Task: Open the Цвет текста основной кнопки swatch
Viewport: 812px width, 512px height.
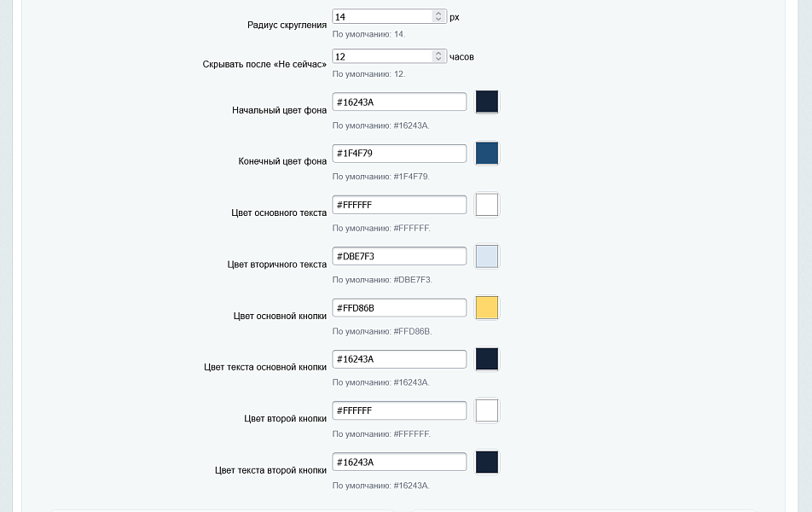Action: [487, 358]
